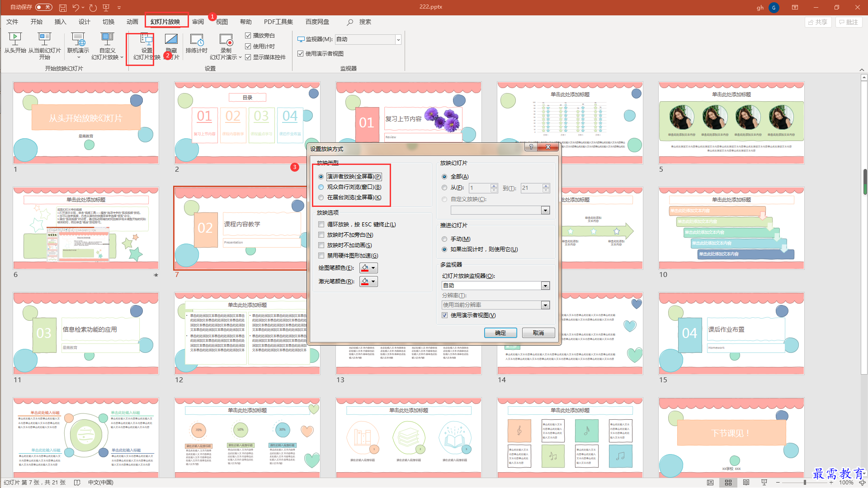Image resolution: width=868 pixels, height=488 pixels.
Task: Click 确定 to confirm settings
Action: (500, 333)
